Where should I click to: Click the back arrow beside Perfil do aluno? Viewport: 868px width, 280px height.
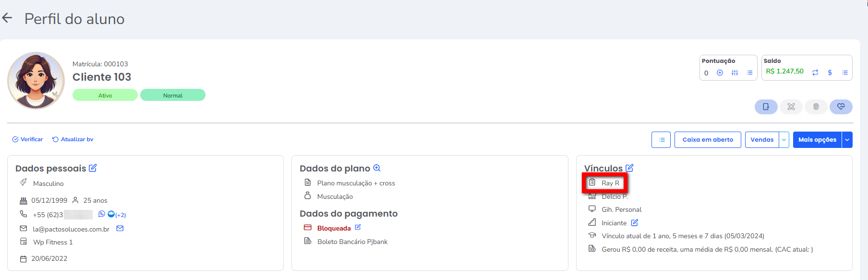[x=7, y=18]
